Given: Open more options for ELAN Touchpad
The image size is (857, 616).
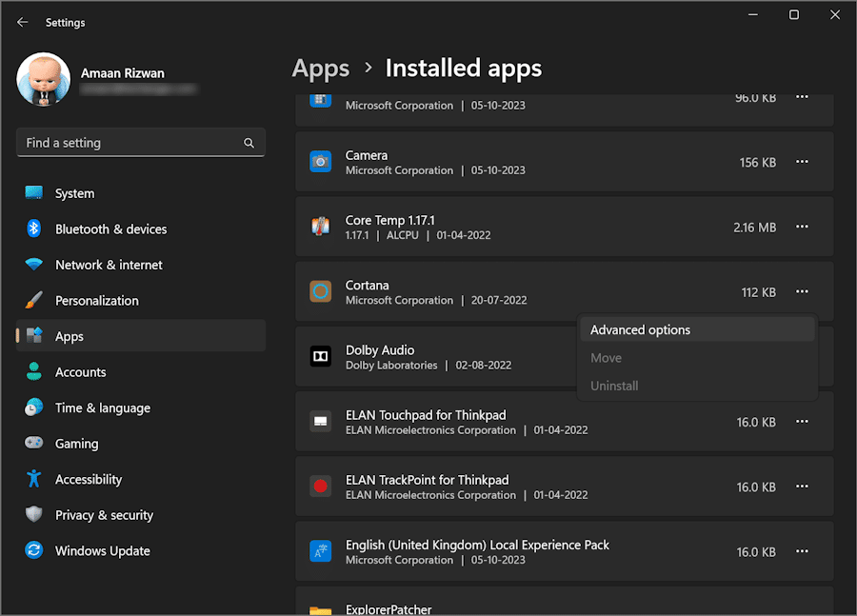Looking at the screenshot, I should (802, 422).
